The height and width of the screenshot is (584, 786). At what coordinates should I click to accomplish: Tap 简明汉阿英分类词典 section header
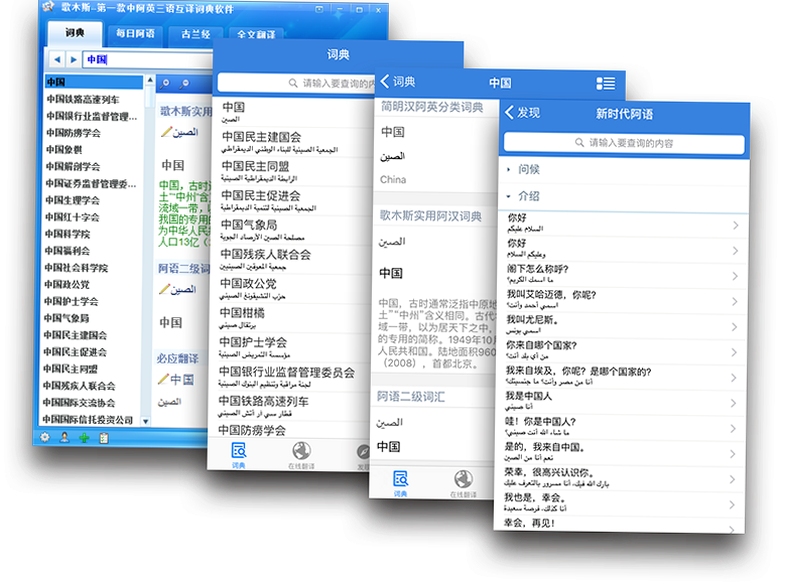point(432,106)
